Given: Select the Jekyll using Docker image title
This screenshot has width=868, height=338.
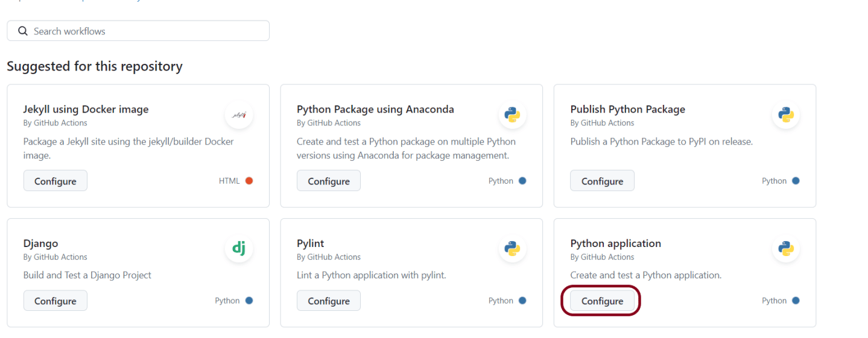Looking at the screenshot, I should [86, 109].
